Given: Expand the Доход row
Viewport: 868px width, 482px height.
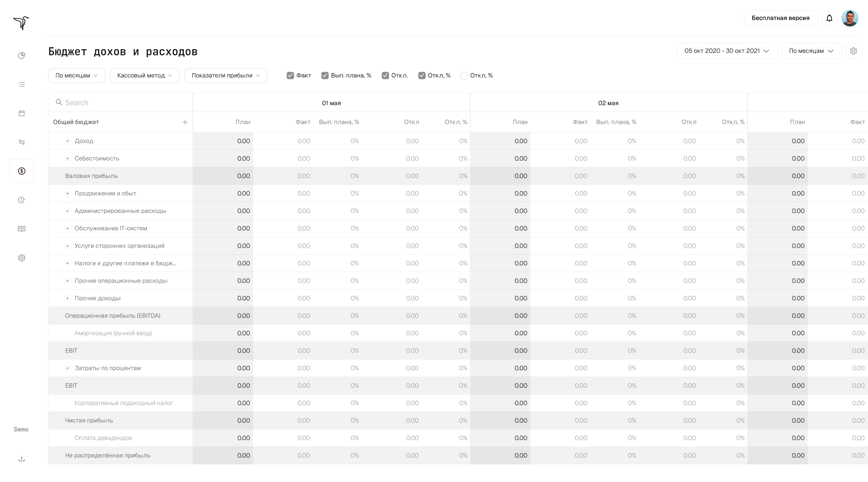Looking at the screenshot, I should pyautogui.click(x=67, y=141).
